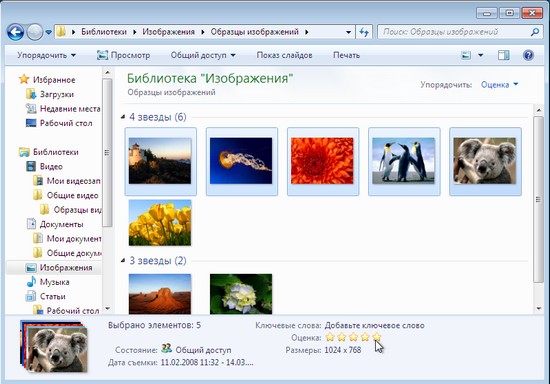
Task: Click file list scrollbar down arrow
Action: point(538,309)
